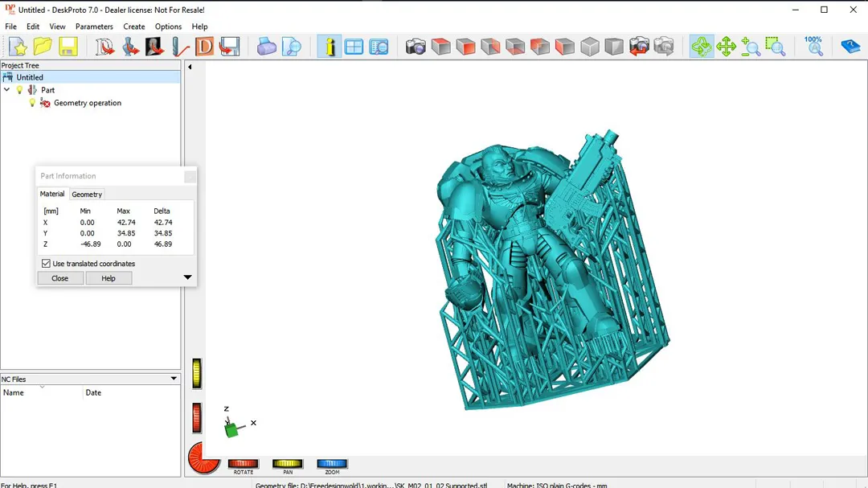Screen dimensions: 868x488
Task: Activate the green Pan arrows icon
Action: click(x=726, y=47)
